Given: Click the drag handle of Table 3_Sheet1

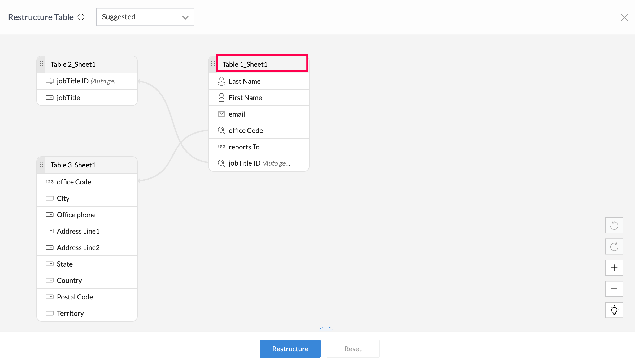Looking at the screenshot, I should click(41, 165).
